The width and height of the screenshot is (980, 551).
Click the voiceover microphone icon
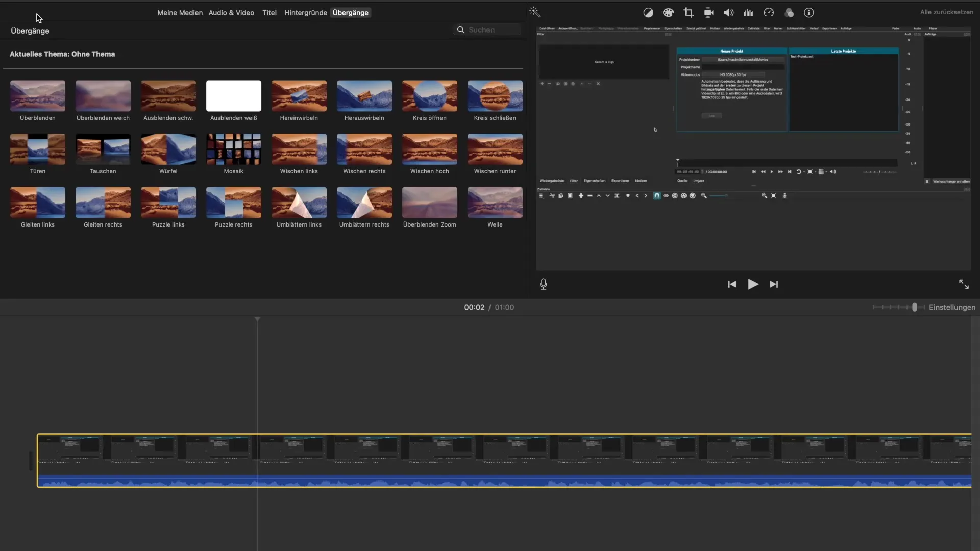(544, 284)
